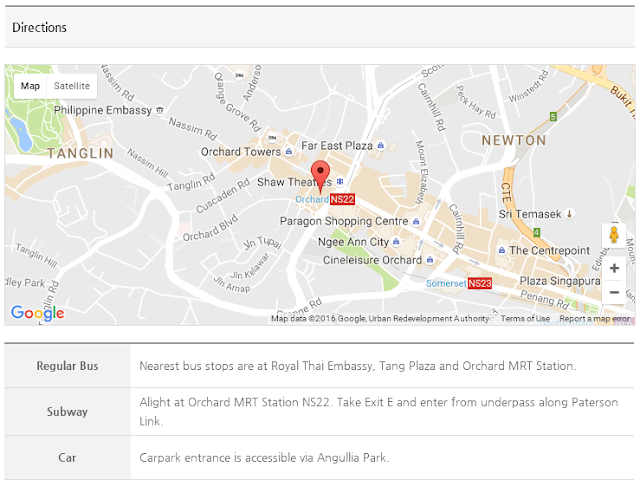
Task: Zoom in with the plus button
Action: [614, 268]
